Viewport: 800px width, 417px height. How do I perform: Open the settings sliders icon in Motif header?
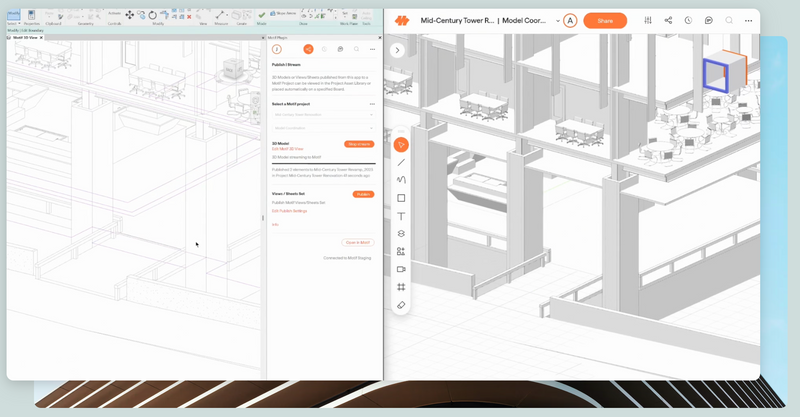(648, 20)
